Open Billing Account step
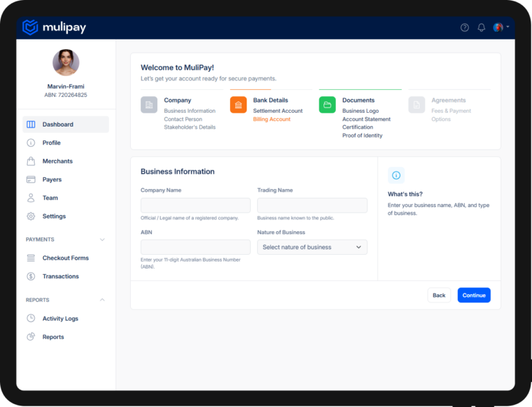 [x=272, y=119]
